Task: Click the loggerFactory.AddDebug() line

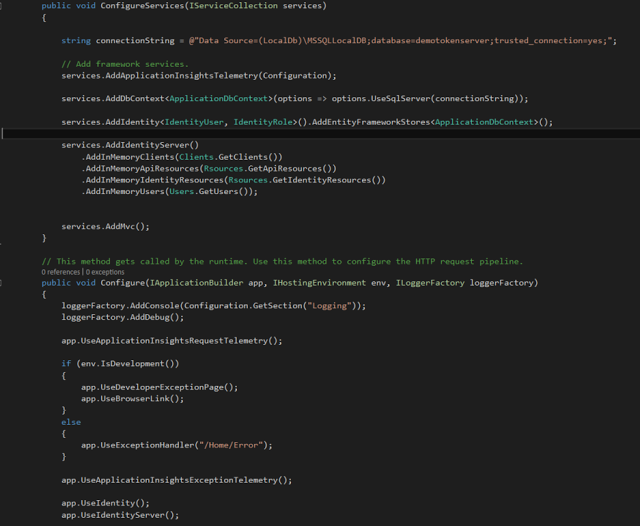Action: [x=123, y=317]
